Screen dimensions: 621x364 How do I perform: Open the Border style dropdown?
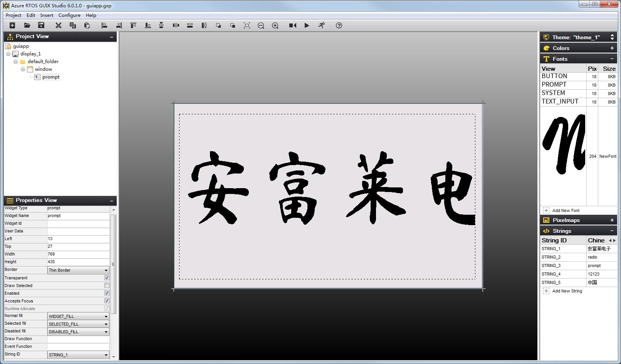tap(78, 270)
